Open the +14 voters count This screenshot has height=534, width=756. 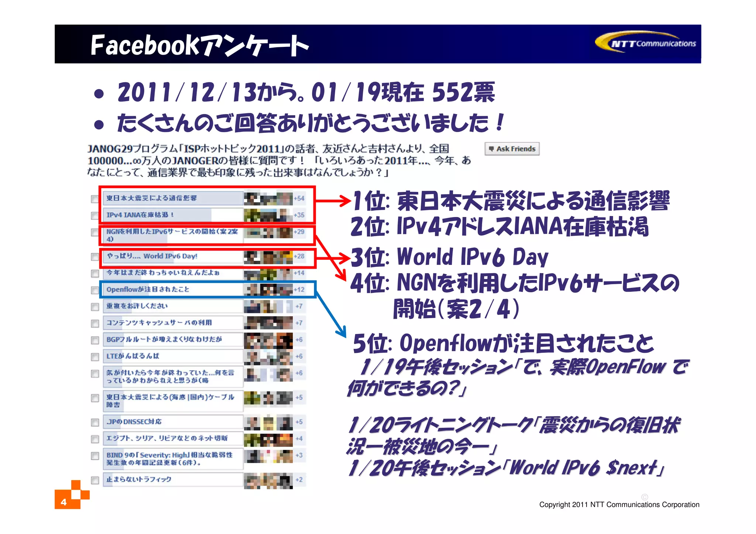[x=299, y=273]
